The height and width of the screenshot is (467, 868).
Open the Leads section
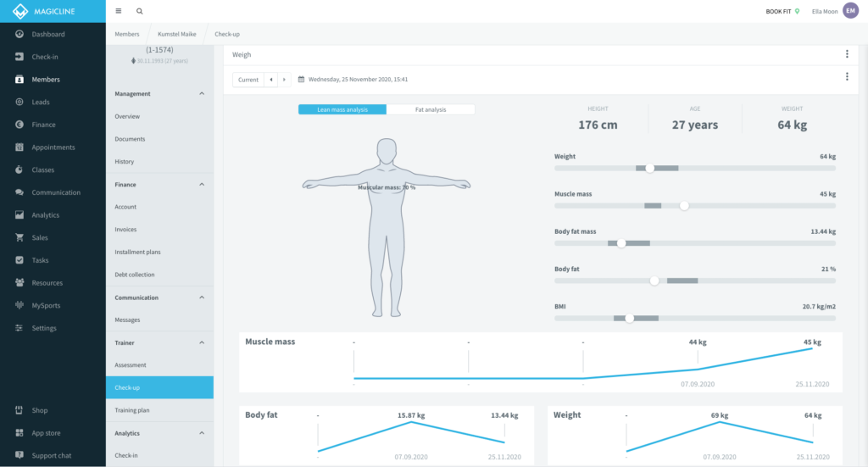pos(41,102)
